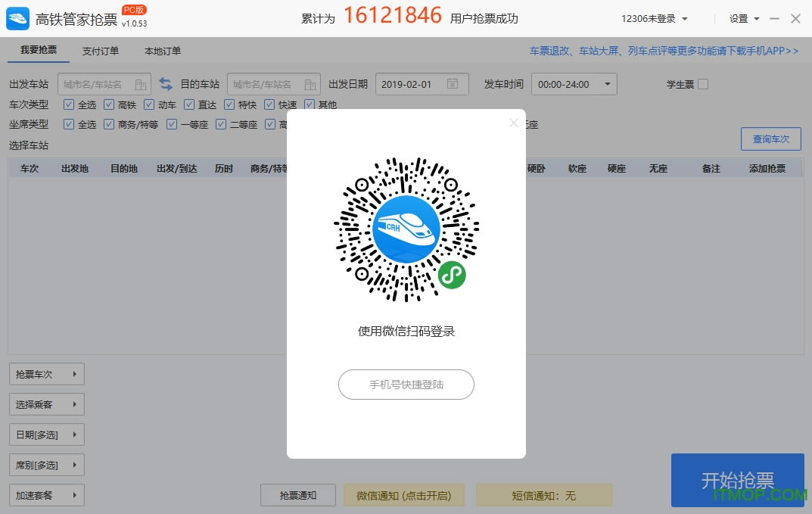Open the 设置 dropdown menu
This screenshot has height=514, width=812.
coord(744,19)
